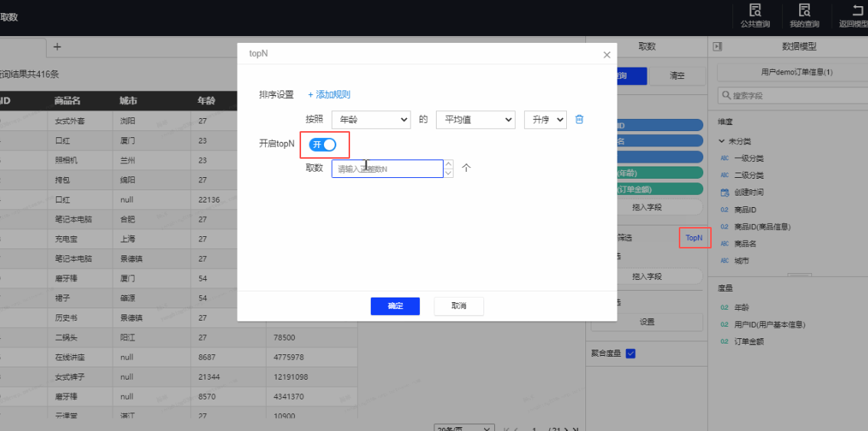Click the 返回模型 icon
Viewport: 868px width, 431px height.
click(x=857, y=11)
